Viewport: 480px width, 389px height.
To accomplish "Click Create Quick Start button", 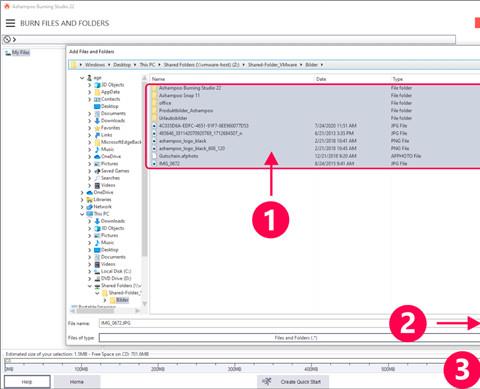I will [x=293, y=382].
